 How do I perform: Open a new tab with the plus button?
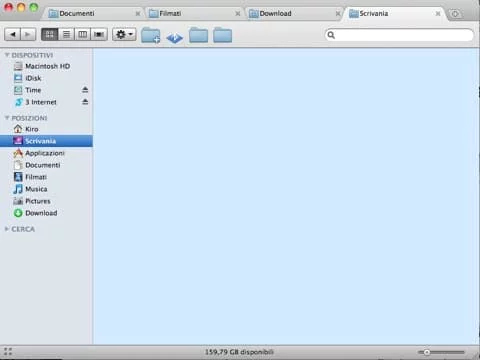pos(455,14)
